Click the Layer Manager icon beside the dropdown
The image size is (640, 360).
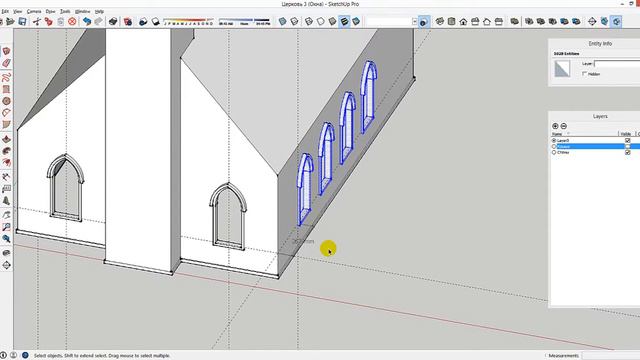(424, 22)
